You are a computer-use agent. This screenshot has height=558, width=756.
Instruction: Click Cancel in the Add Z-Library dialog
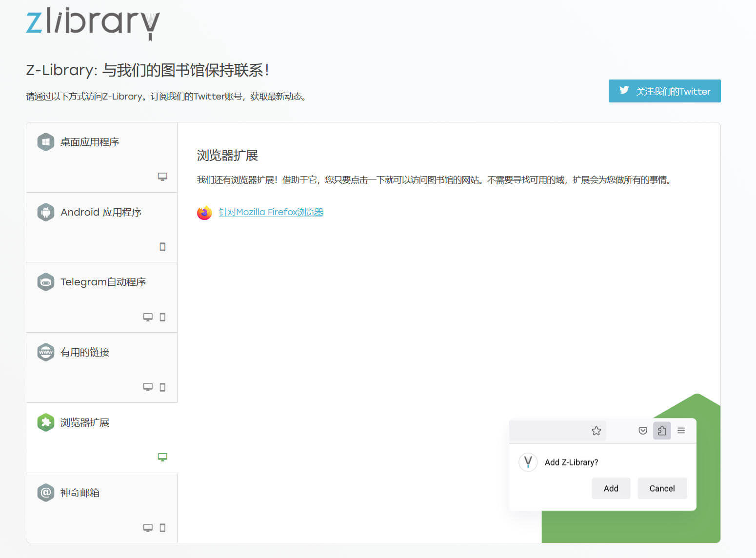(x=662, y=488)
